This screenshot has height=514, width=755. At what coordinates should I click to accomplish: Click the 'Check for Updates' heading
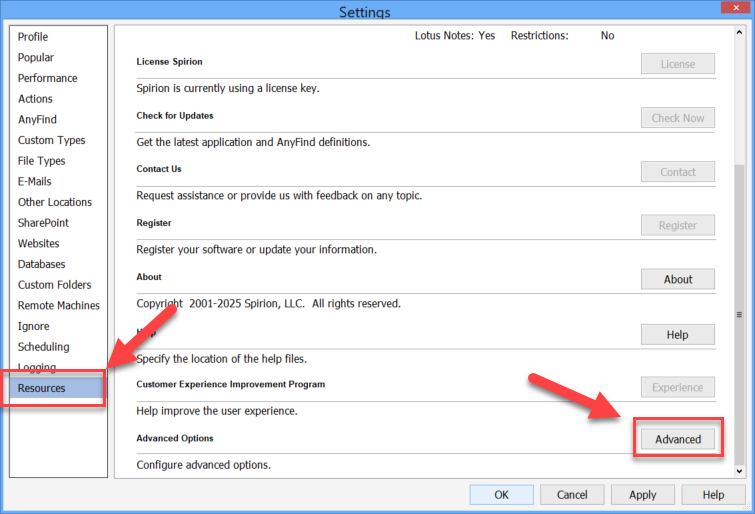tap(175, 116)
